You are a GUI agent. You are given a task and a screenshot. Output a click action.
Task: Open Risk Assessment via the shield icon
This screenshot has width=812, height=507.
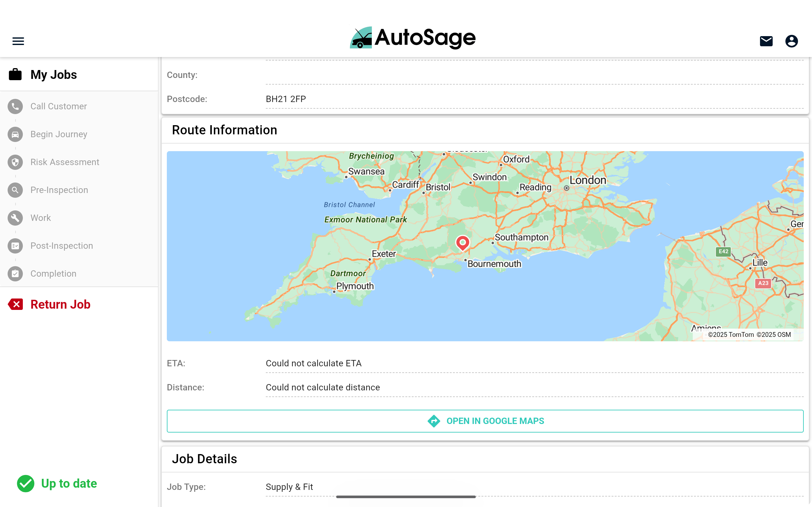click(15, 162)
